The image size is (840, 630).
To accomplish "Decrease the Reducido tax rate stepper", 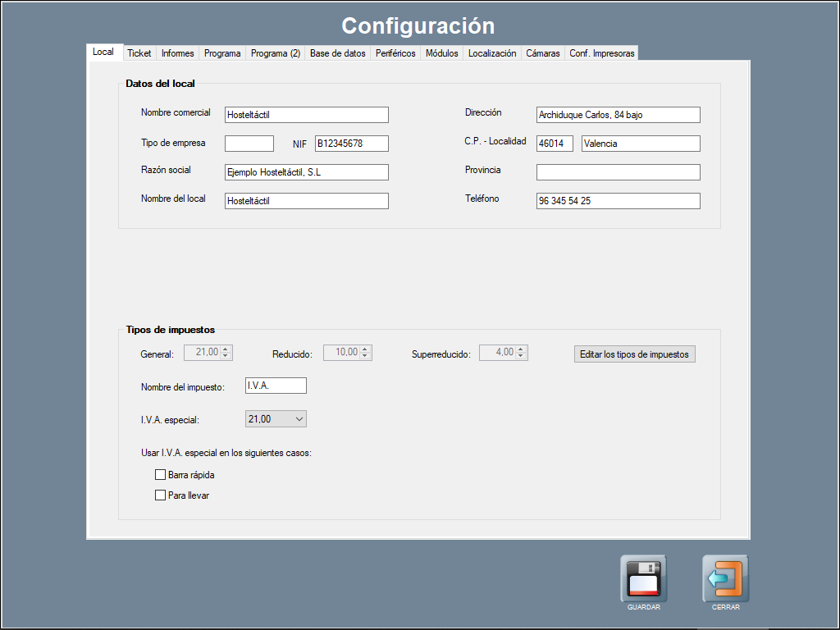I will pos(366,357).
